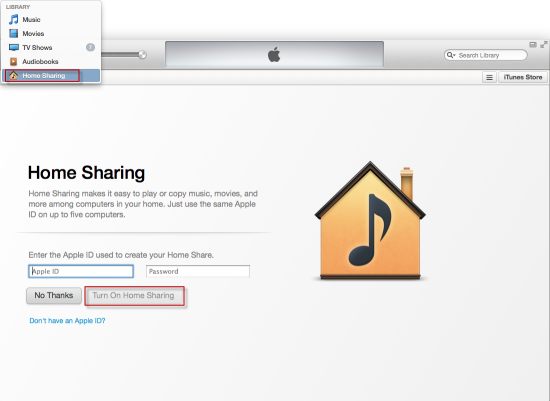This screenshot has width=550, height=401.
Task: Click the volume slider knob
Action: [142, 55]
